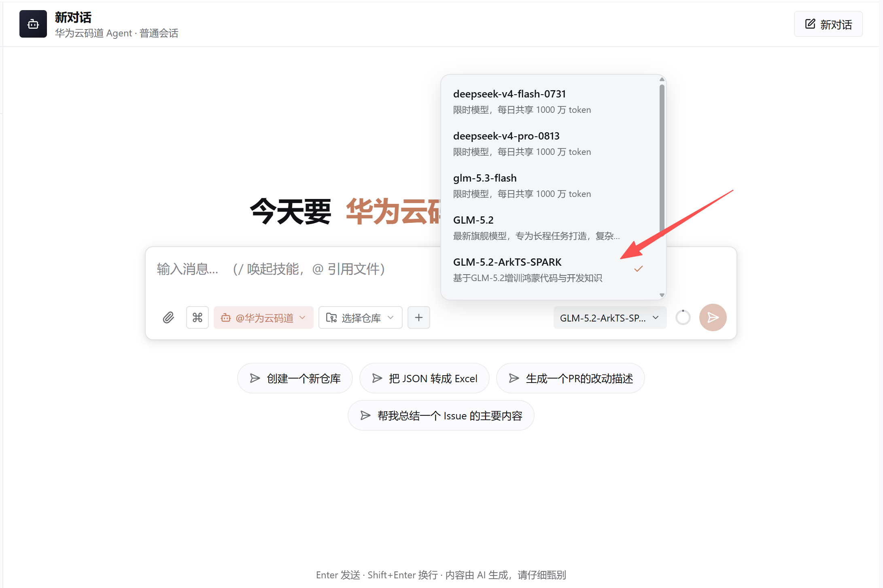
Task: Expand the GLM-5.2-ArkTS-SP... model selector
Action: pos(610,317)
